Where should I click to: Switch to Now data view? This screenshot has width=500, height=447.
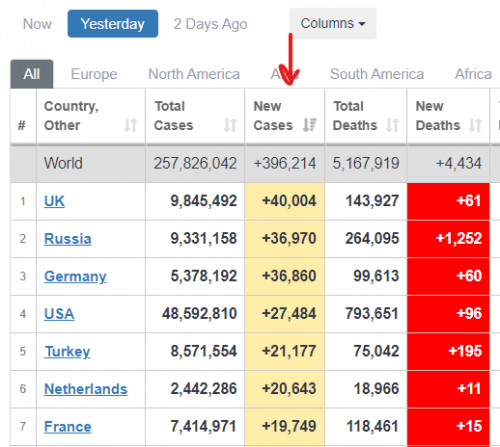tap(37, 24)
